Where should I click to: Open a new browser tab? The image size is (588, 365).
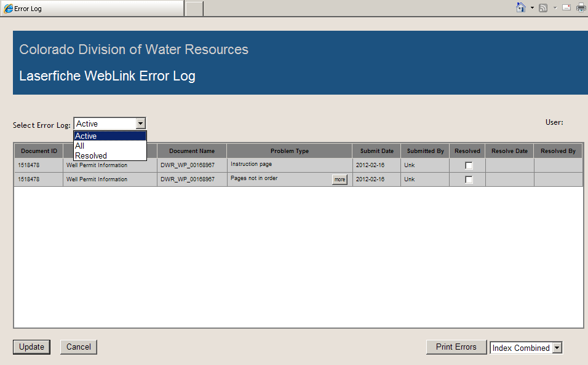click(x=194, y=9)
